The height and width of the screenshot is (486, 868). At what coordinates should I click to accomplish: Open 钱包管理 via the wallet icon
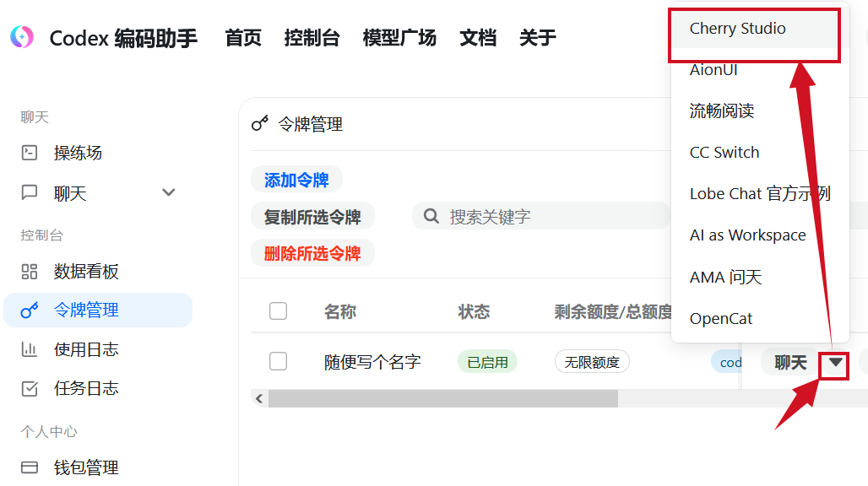click(30, 467)
